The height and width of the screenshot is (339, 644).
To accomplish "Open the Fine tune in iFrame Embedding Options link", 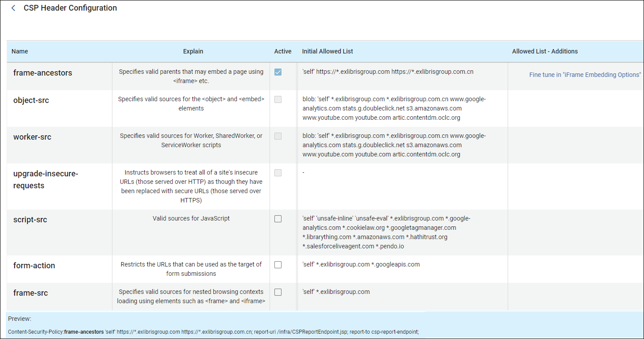I will (585, 75).
